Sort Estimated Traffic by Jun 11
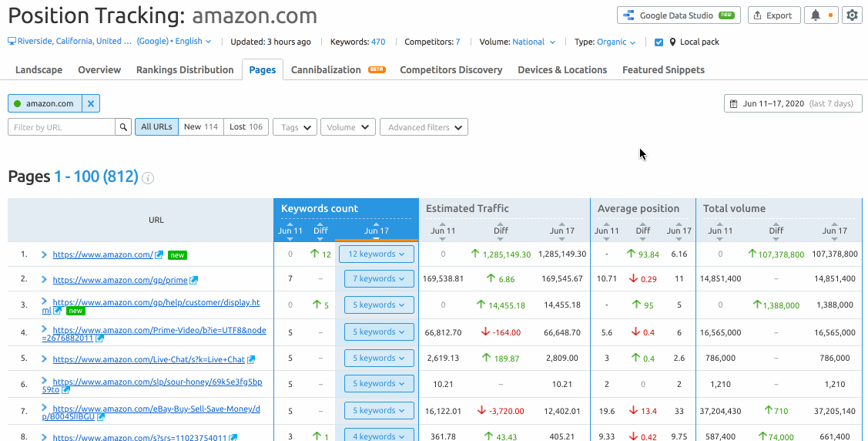Viewport: 868px width, 441px height. pos(442,231)
